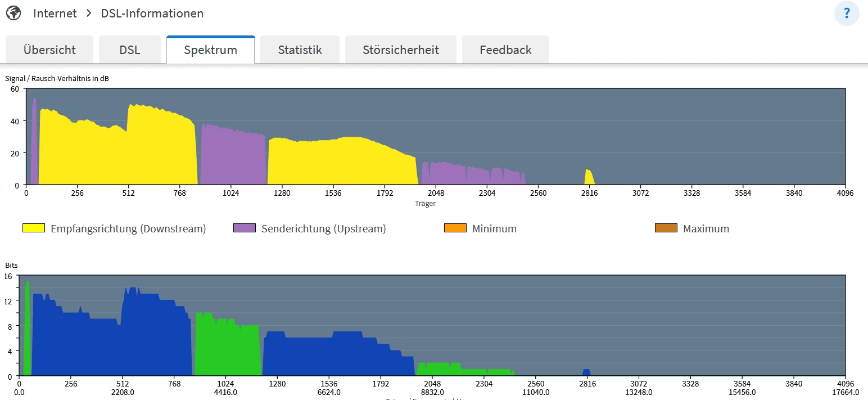Click the Empfangsrichtung (Downstream) legend label
Image resolution: width=868 pixels, height=400 pixels.
[x=128, y=229]
